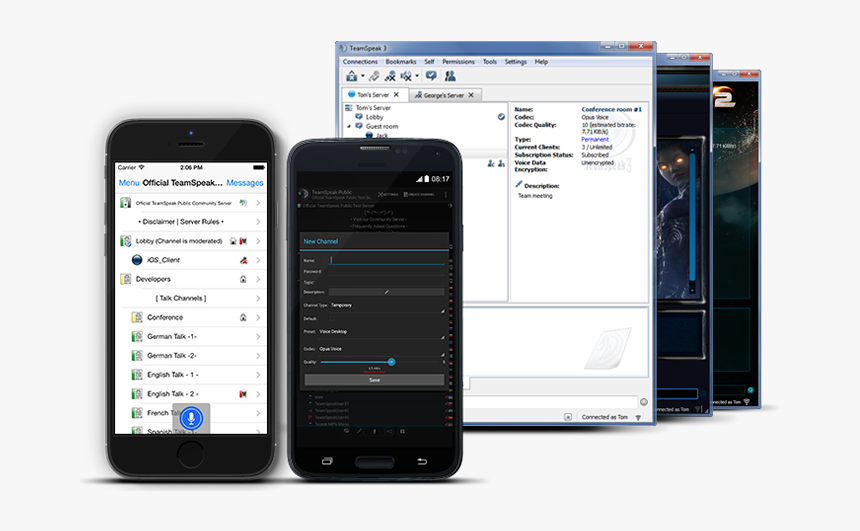Tap the blue push-to-talk microphone button on iPhone
The width and height of the screenshot is (860, 531).
click(x=191, y=418)
